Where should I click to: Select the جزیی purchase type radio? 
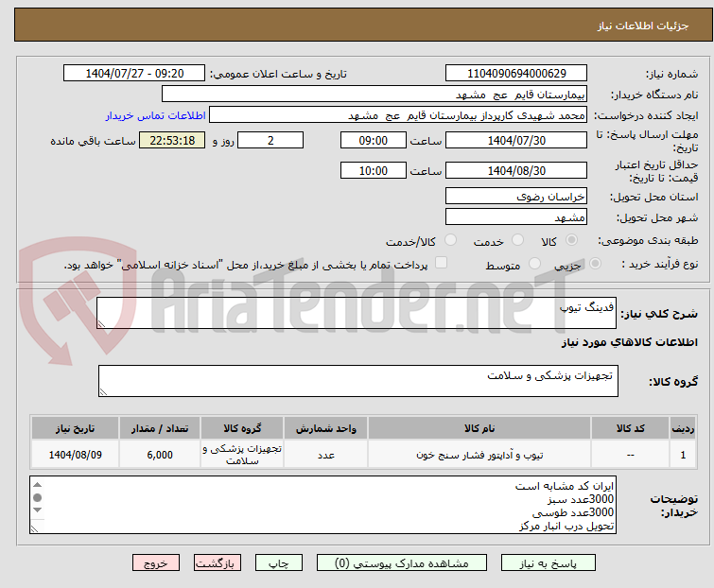click(x=595, y=264)
